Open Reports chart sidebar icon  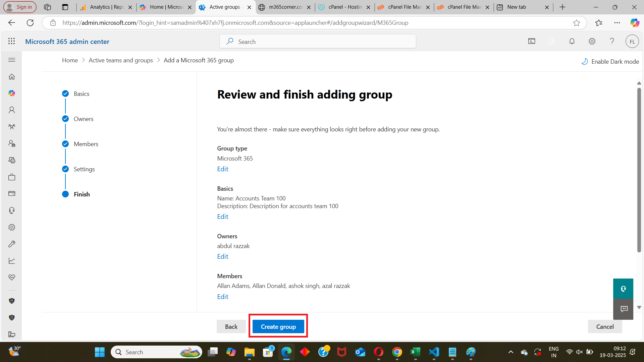coord(12,261)
